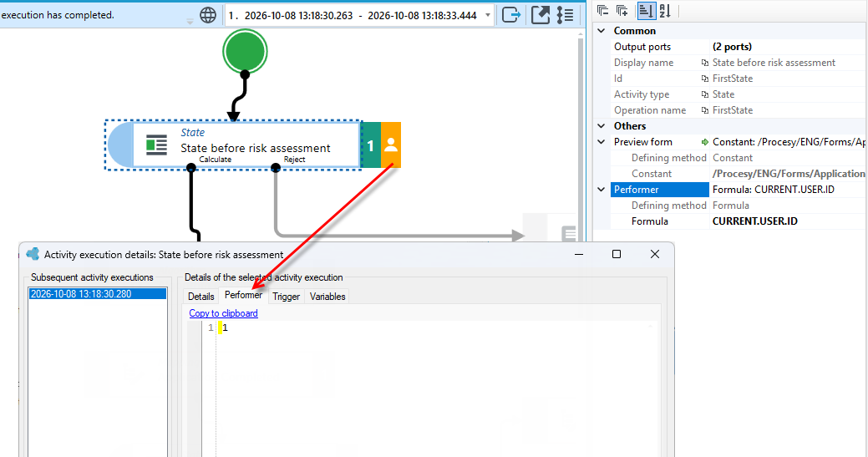Viewport: 868px width, 457px height.
Task: Click the expand all properties icon
Action: (x=622, y=10)
